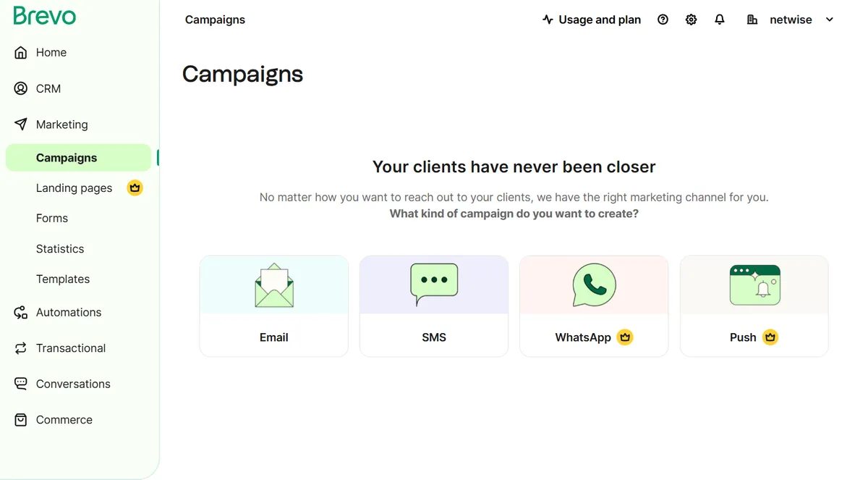Click the organization building icon near netwise
This screenshot has width=868, height=480.
point(751,20)
